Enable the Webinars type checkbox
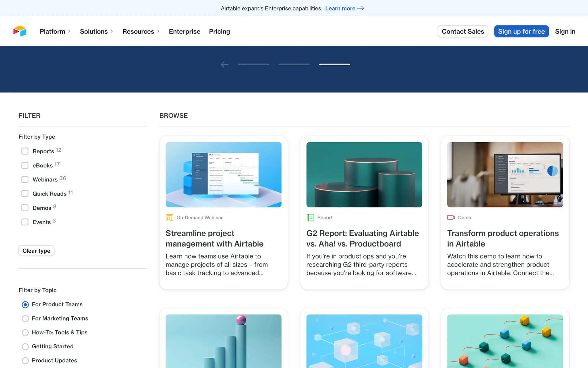The width and height of the screenshot is (588, 368). (25, 179)
